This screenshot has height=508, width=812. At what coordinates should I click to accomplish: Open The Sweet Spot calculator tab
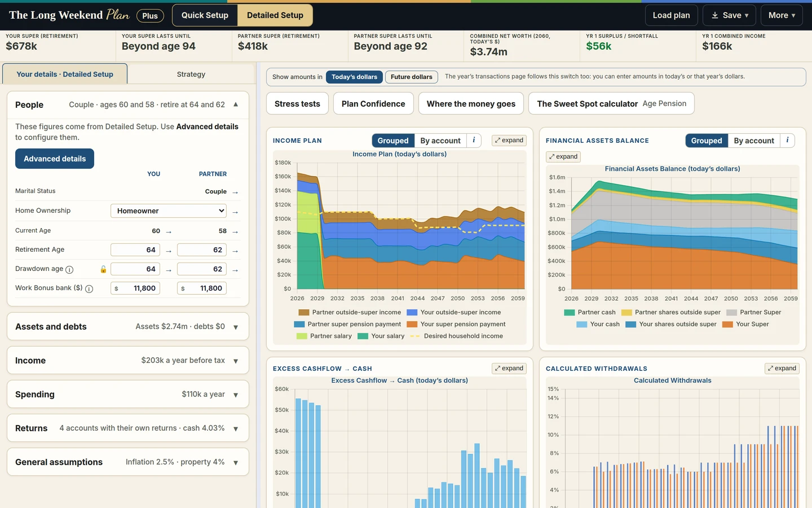tap(611, 104)
